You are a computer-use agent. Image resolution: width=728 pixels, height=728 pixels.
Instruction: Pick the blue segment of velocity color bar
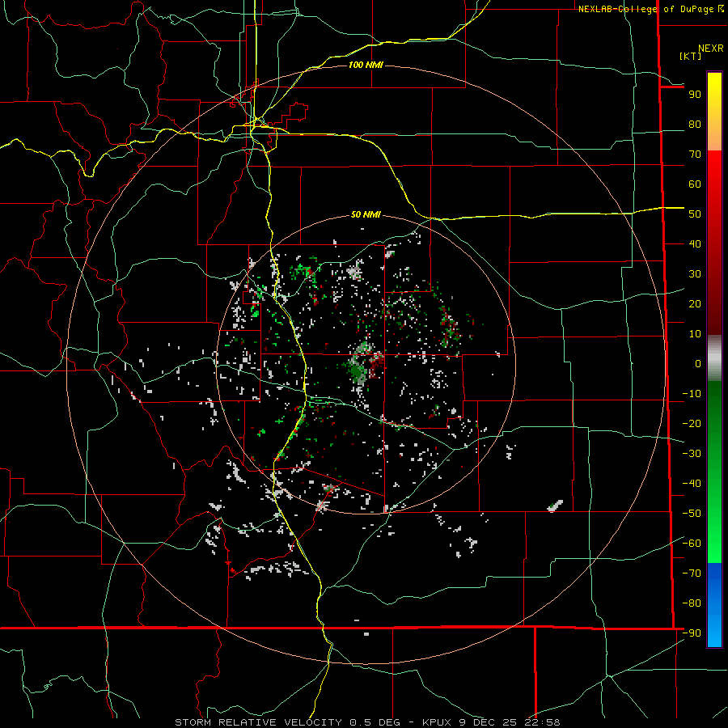pos(714,605)
